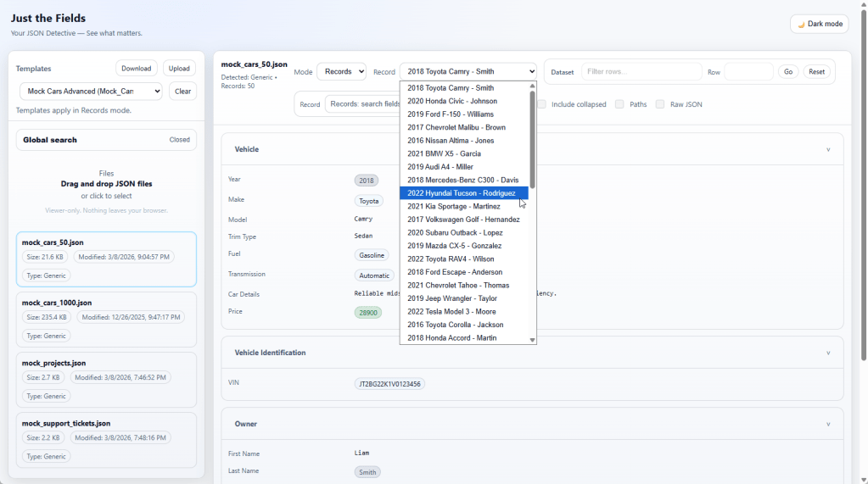
Task: Open the mock_cars_1000.json file card
Action: pos(106,319)
